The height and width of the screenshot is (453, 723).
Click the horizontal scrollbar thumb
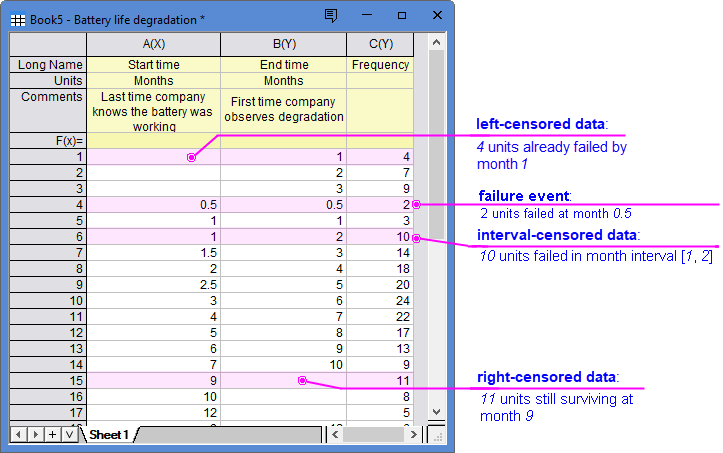click(374, 435)
